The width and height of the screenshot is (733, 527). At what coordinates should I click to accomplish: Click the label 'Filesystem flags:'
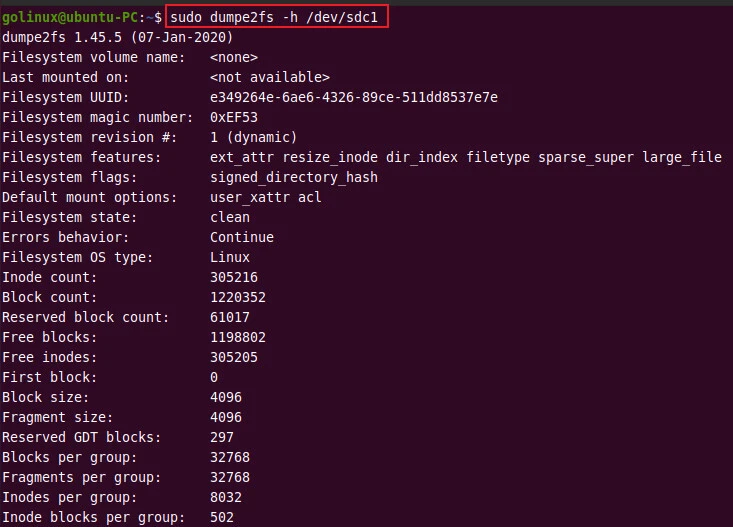69,178
